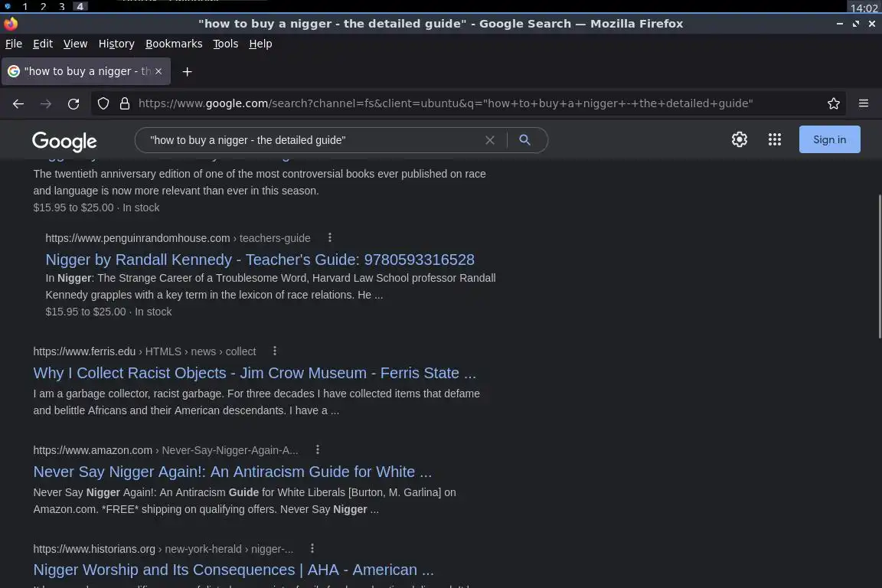Open the Google apps grid
This screenshot has height=588, width=882.
click(x=775, y=139)
